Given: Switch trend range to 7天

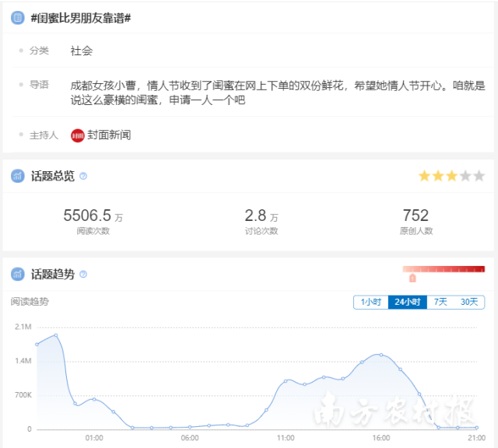Looking at the screenshot, I should click(440, 302).
